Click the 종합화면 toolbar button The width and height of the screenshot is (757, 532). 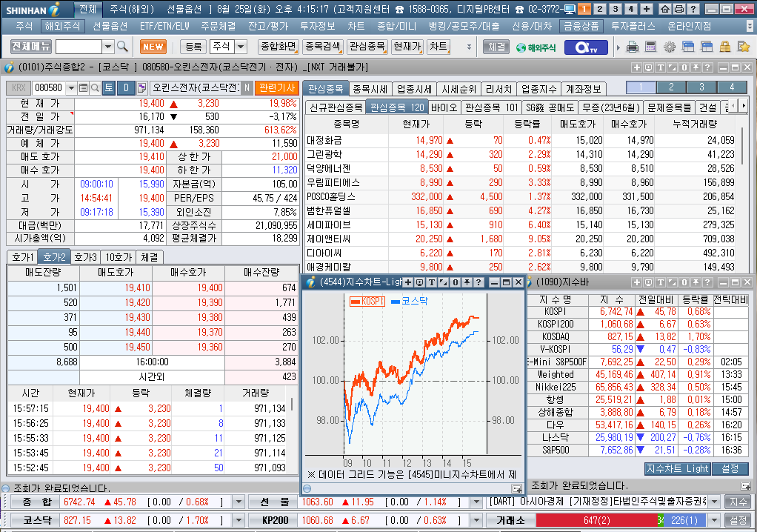[279, 47]
